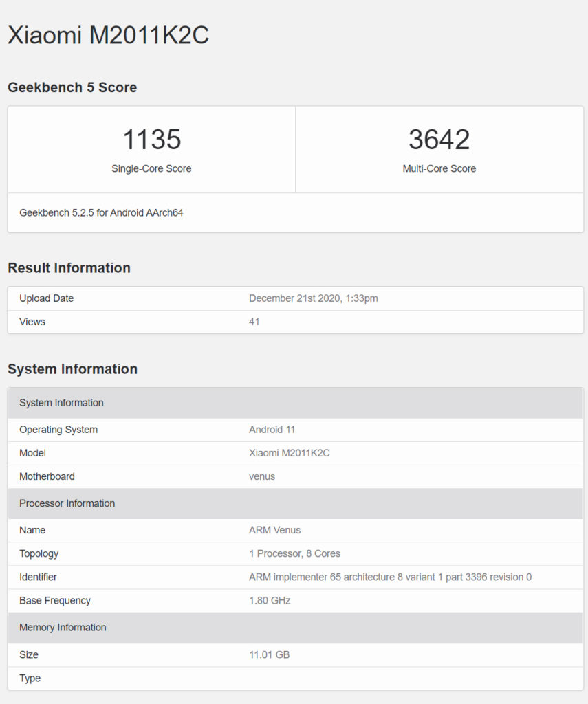Image resolution: width=588 pixels, height=704 pixels.
Task: Click the memory Size row label
Action: (29, 654)
